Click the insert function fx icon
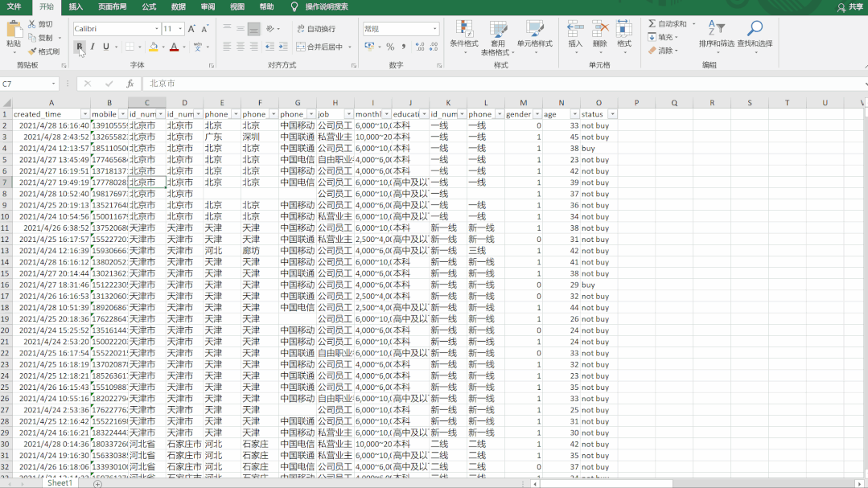Image resolution: width=868 pixels, height=488 pixels. [130, 84]
